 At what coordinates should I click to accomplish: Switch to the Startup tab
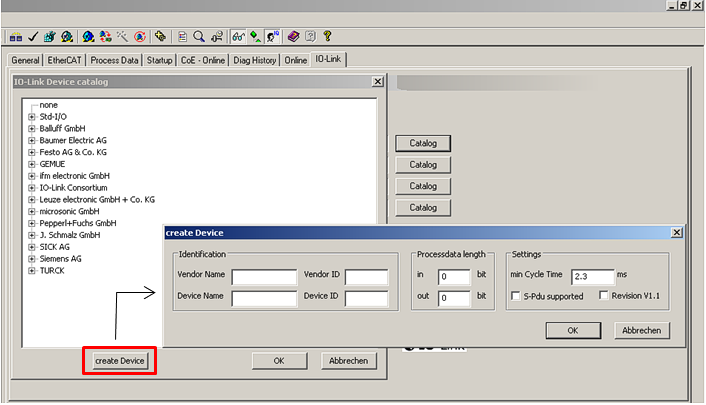pos(159,60)
